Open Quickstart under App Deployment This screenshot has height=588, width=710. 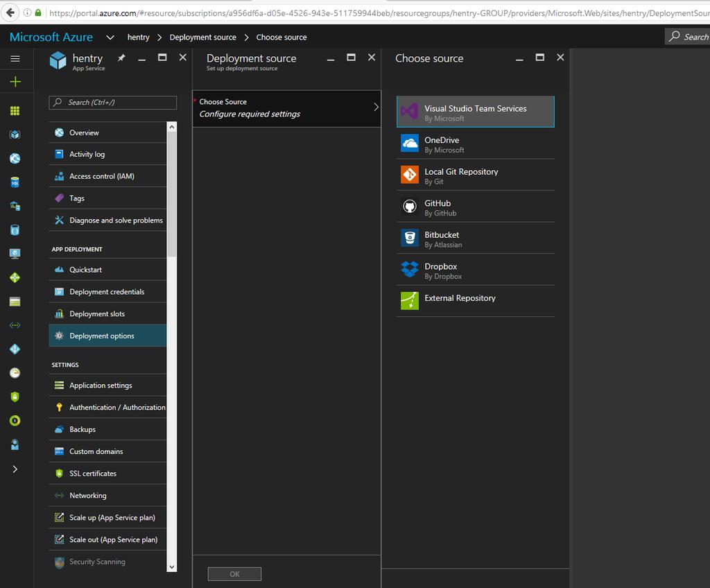point(107,270)
